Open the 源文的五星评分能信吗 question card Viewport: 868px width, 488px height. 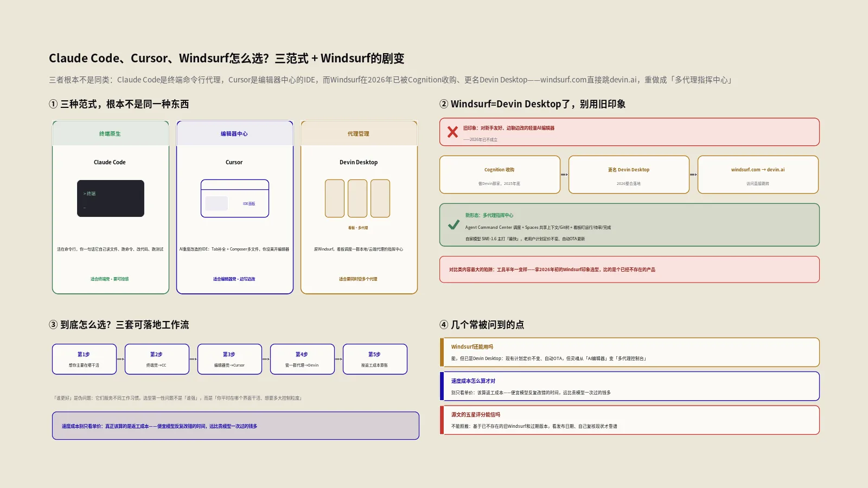tap(629, 420)
